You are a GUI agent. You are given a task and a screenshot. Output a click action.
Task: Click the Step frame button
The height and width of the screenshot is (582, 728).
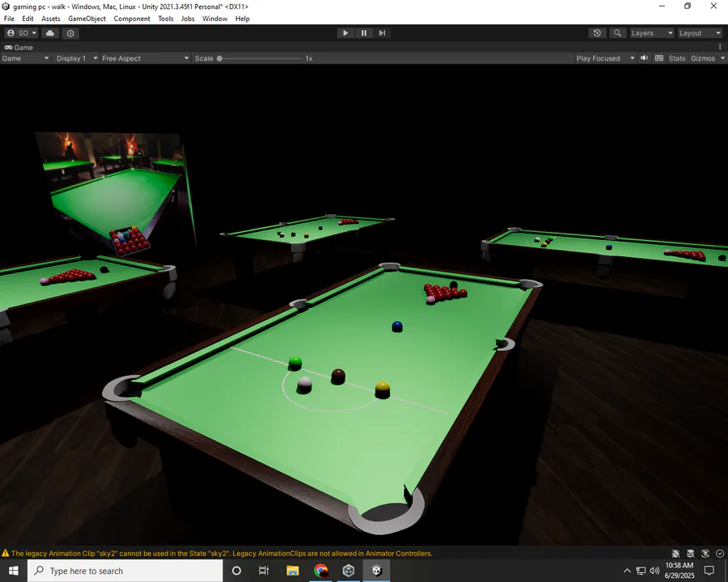click(382, 33)
